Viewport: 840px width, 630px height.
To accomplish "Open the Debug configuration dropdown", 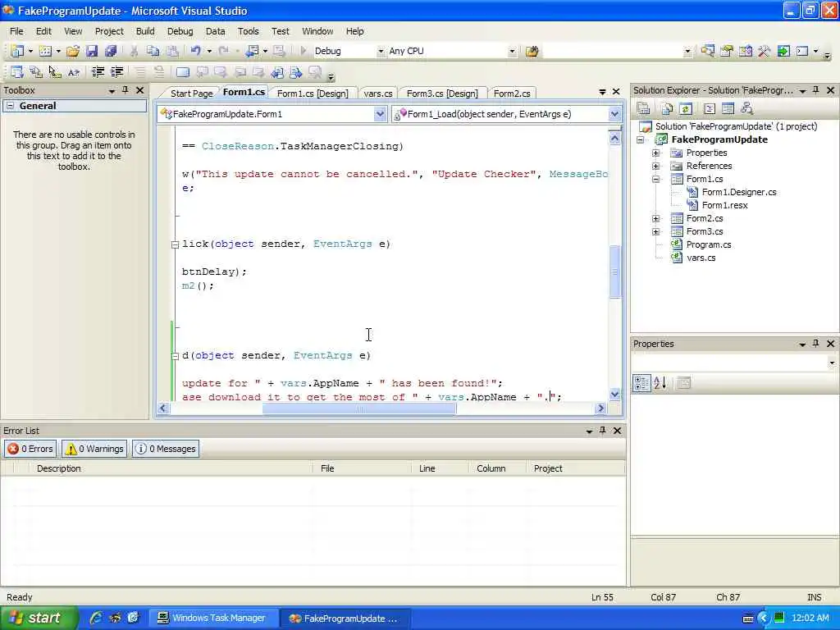I will pyautogui.click(x=381, y=51).
